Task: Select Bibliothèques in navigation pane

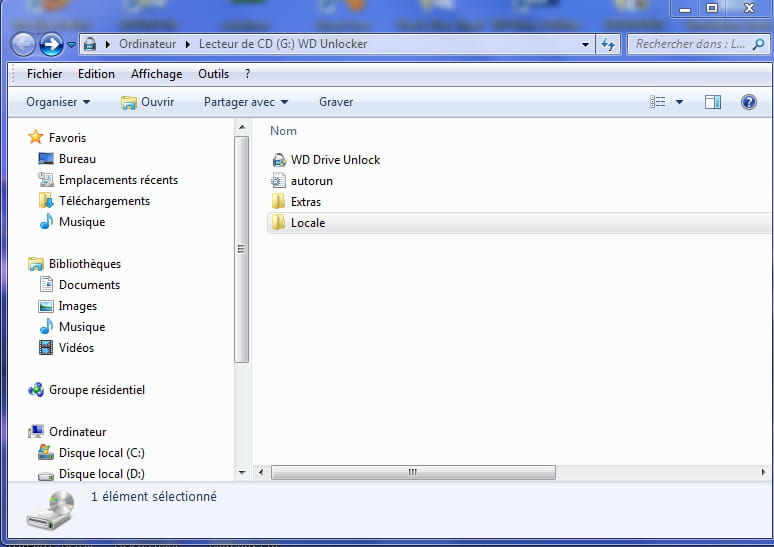Action: point(75,264)
